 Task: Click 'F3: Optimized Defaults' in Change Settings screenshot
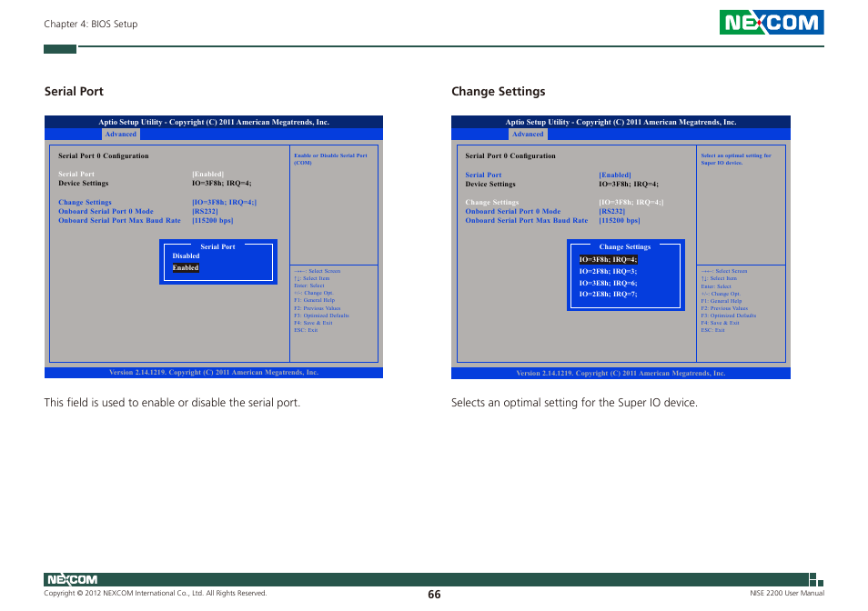coord(729,316)
